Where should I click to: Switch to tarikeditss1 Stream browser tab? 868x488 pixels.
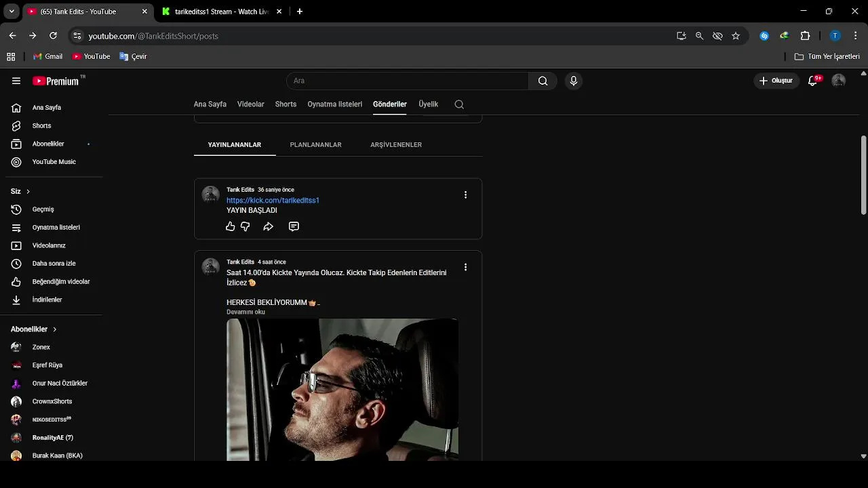220,12
